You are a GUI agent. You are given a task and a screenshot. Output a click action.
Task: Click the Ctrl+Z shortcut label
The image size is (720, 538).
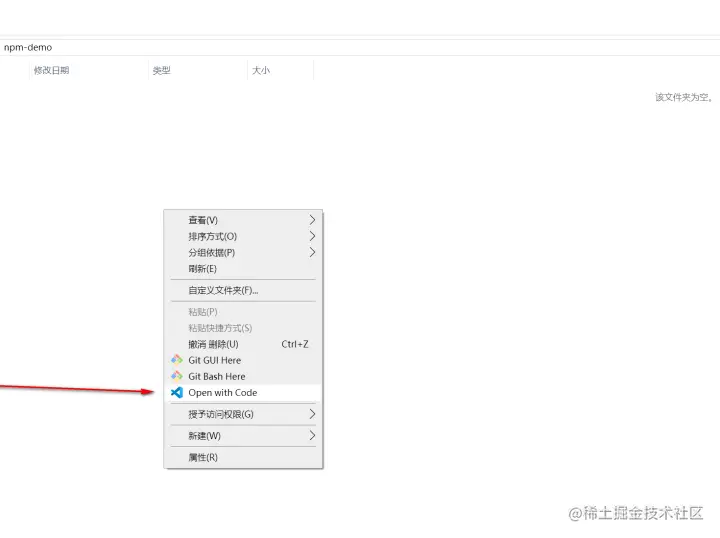click(295, 344)
